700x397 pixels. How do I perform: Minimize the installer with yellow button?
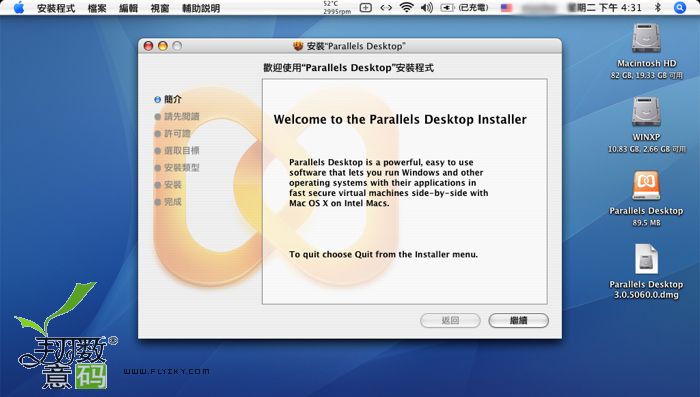[163, 46]
